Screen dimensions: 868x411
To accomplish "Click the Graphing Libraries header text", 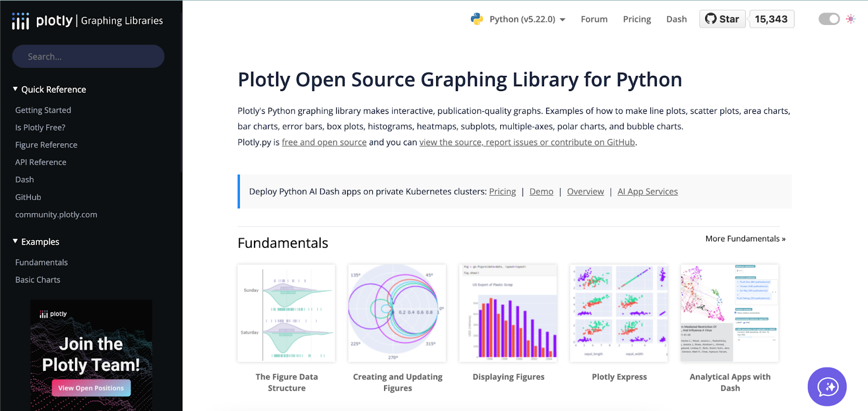I will point(122,21).
